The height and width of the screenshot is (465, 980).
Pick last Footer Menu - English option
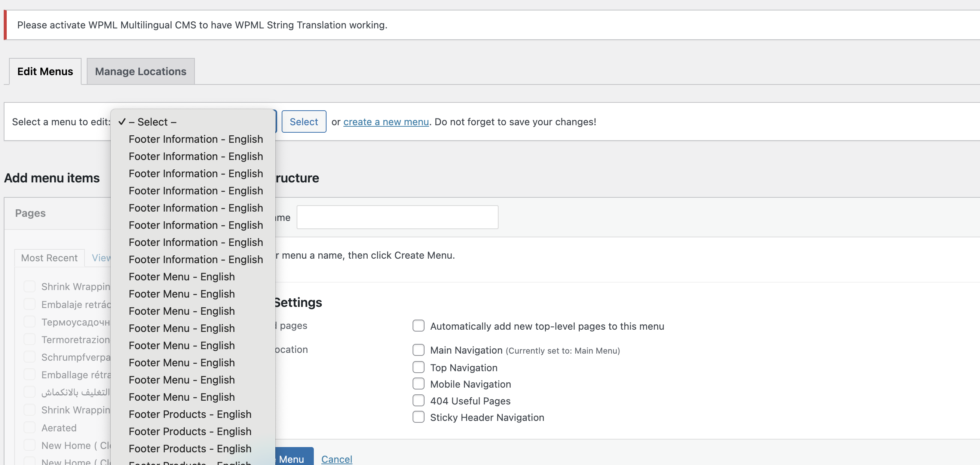(181, 397)
